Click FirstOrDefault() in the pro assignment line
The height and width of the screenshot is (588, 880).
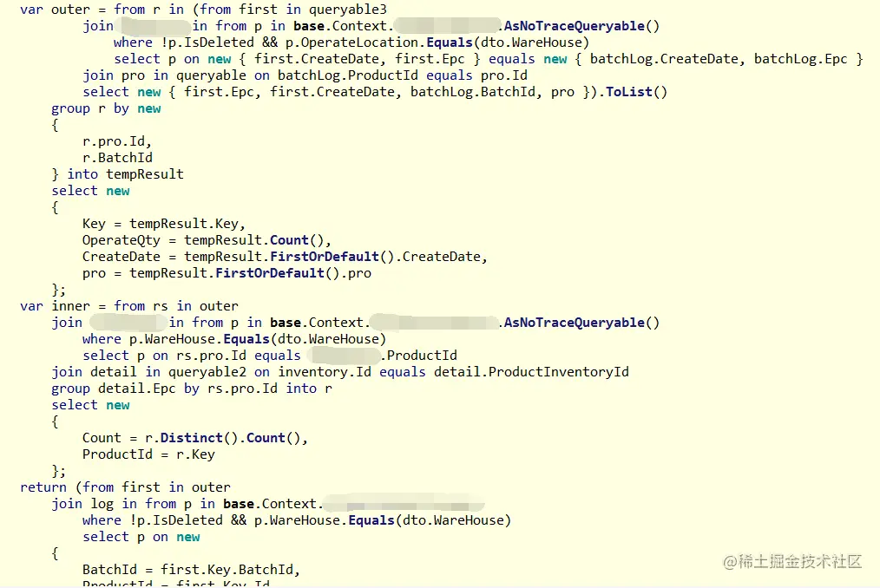278,273
